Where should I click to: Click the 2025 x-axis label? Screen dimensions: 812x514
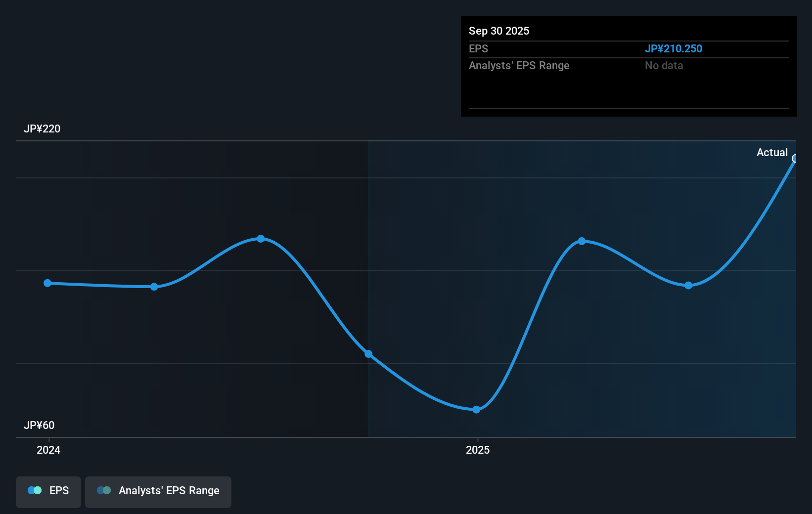click(478, 450)
